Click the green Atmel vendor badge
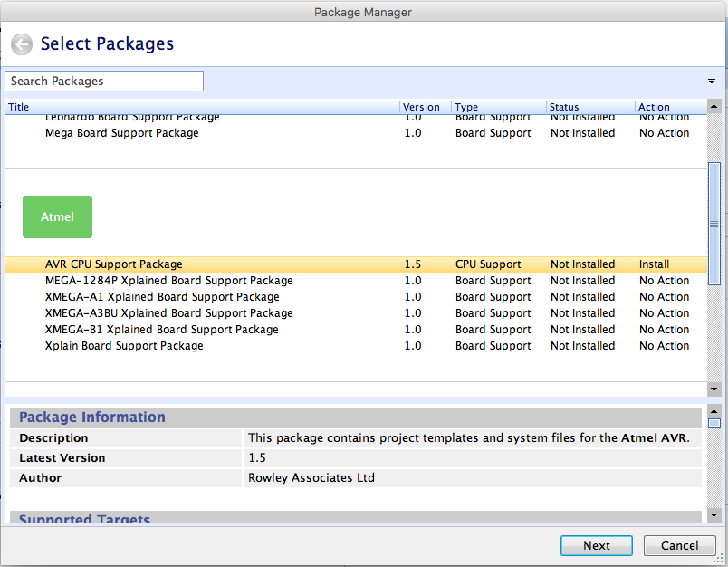Viewport: 728px width, 567px height. [x=57, y=217]
